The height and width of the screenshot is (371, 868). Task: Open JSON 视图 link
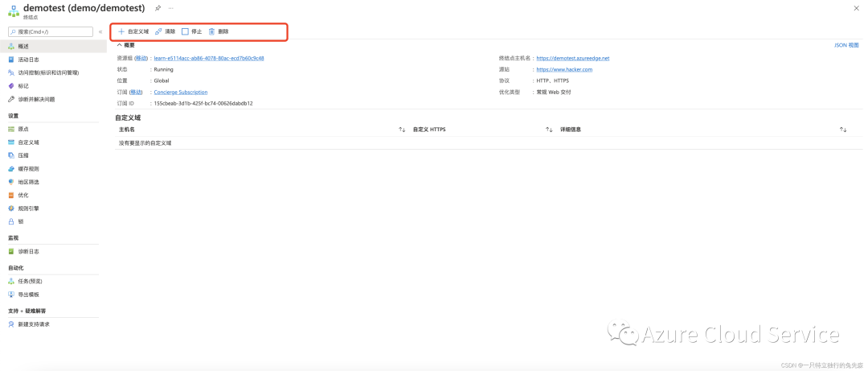tap(846, 46)
